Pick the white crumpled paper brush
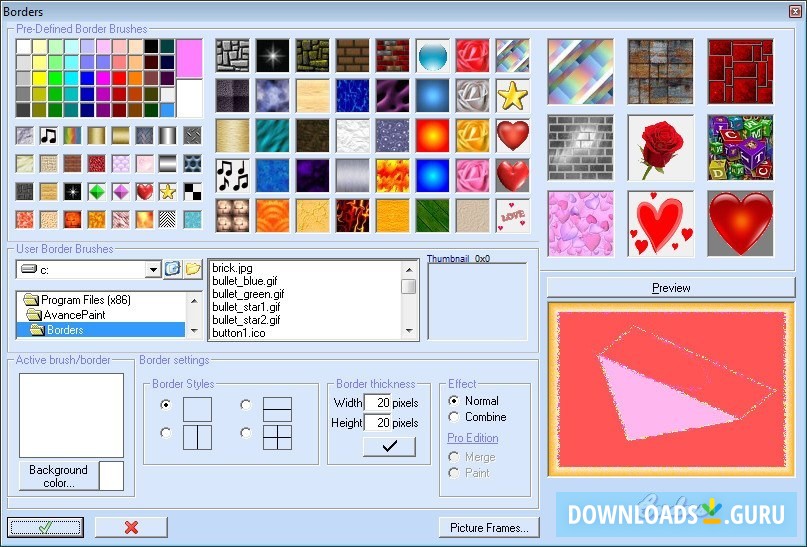 click(x=353, y=136)
